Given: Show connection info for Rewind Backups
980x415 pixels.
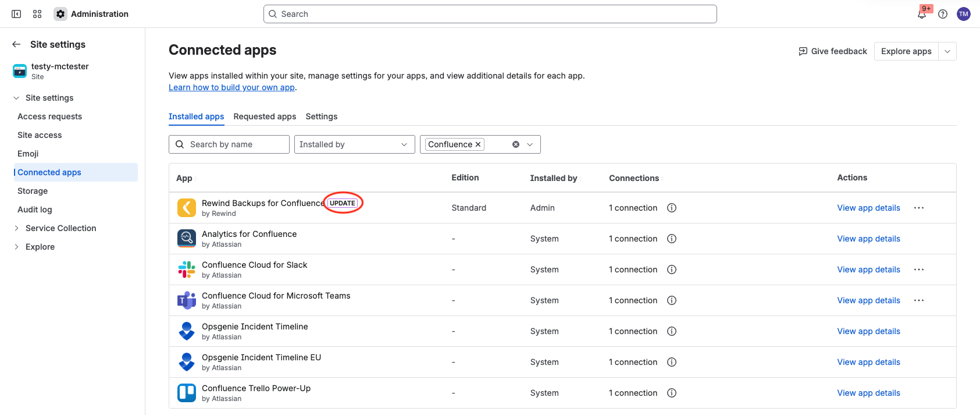Looking at the screenshot, I should [672, 208].
